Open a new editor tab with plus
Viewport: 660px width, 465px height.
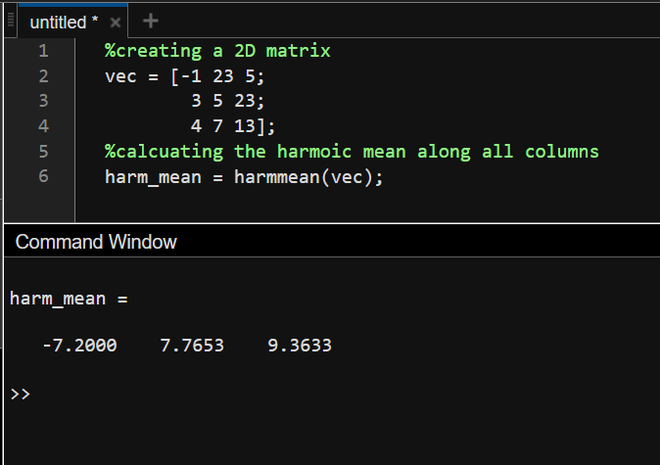[151, 20]
